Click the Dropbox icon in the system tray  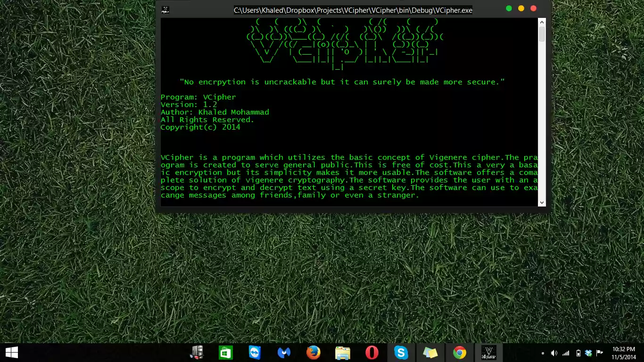click(x=588, y=353)
